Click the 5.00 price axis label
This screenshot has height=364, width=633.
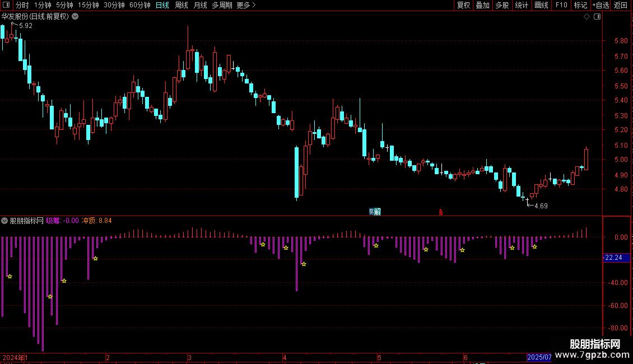[621, 160]
